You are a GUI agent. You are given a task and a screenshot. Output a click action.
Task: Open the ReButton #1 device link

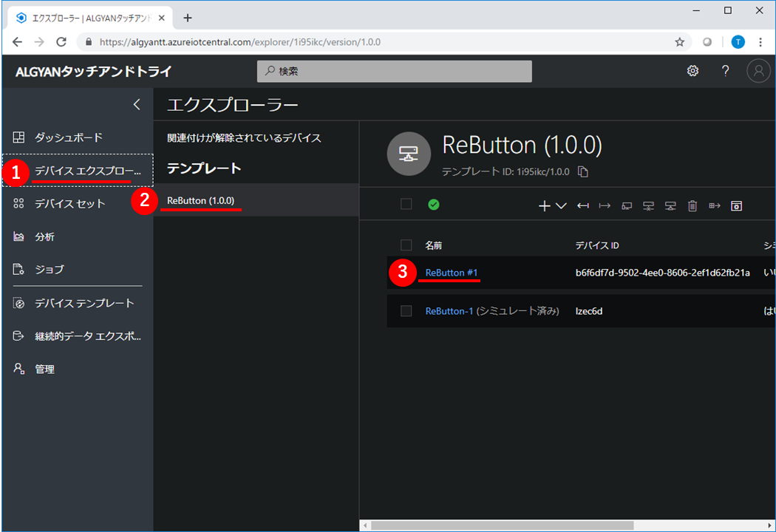tap(452, 273)
